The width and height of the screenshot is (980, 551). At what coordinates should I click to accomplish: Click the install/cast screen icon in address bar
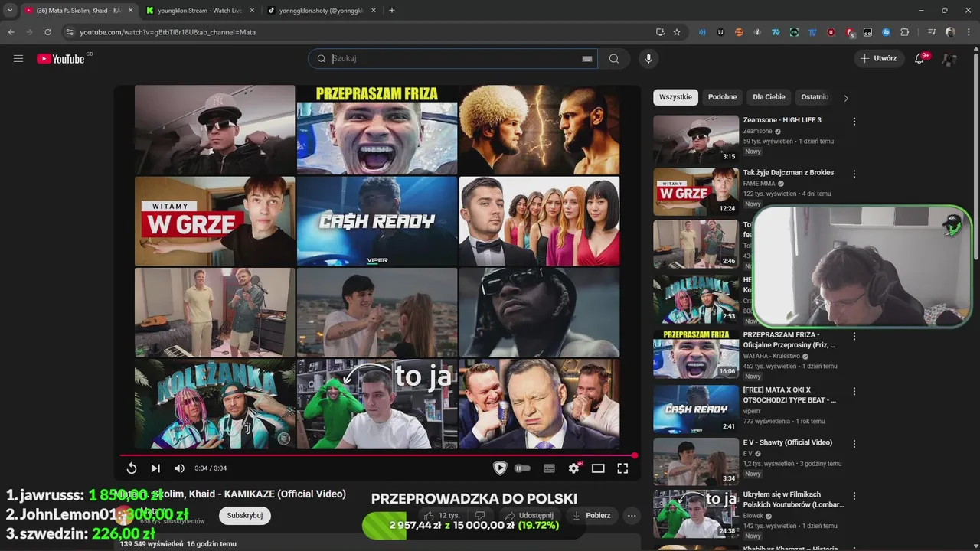660,32
